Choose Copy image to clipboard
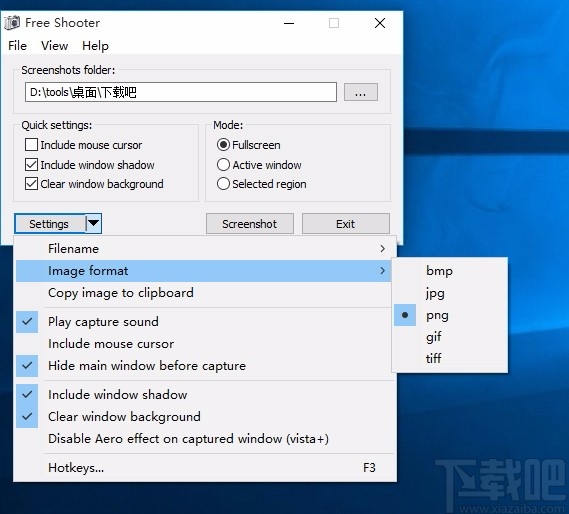569x514 pixels. tap(203, 293)
